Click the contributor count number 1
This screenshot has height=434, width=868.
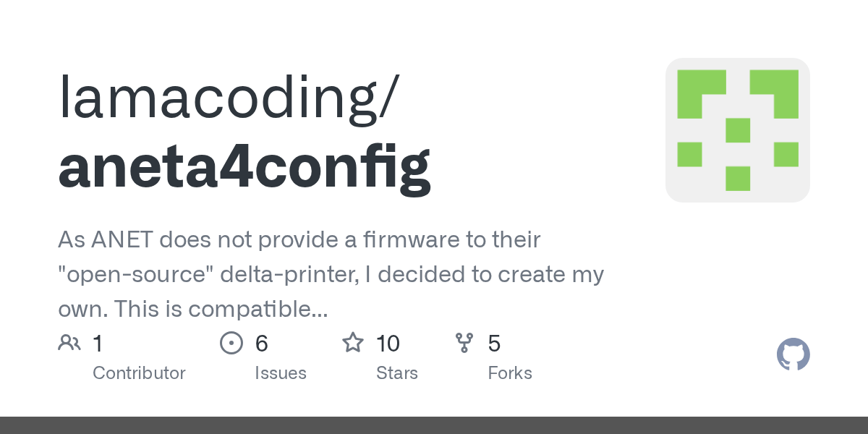[x=98, y=344]
